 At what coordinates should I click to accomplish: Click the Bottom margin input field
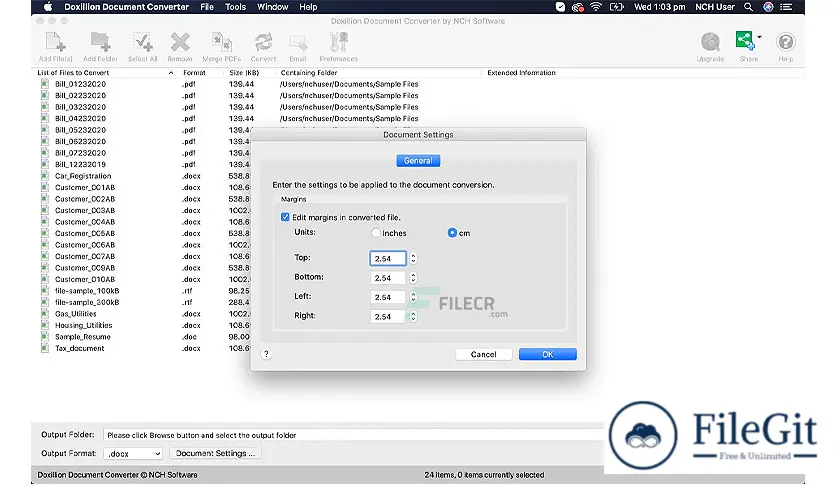pos(388,278)
